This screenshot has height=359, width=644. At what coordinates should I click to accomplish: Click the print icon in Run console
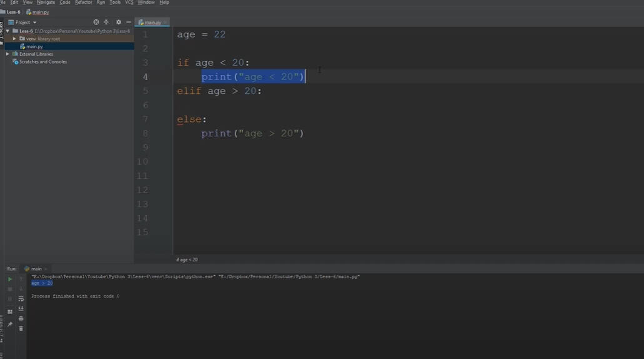coord(21,319)
